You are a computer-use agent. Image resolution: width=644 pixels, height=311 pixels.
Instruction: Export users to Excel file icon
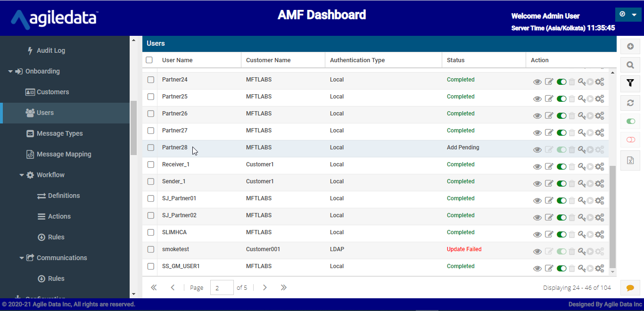point(630,160)
